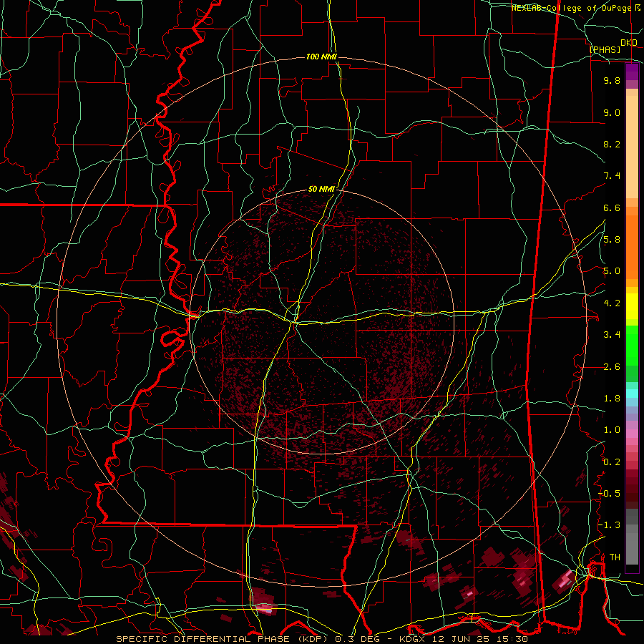This screenshot has width=644, height=644.
Task: Select the 100 NMI range ring label
Action: coord(321,57)
